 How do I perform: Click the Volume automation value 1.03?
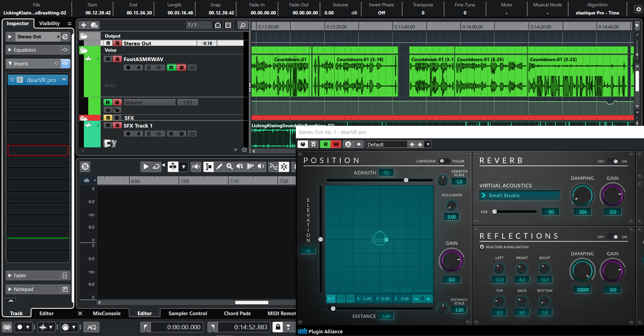click(x=187, y=102)
